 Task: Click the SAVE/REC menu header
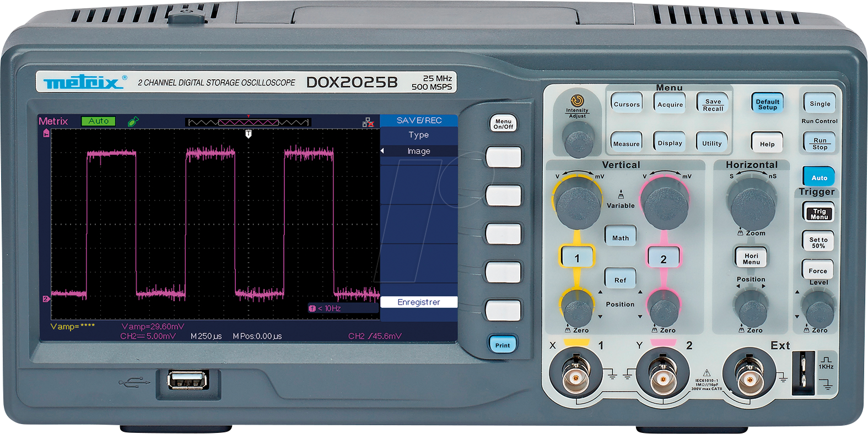coord(419,120)
